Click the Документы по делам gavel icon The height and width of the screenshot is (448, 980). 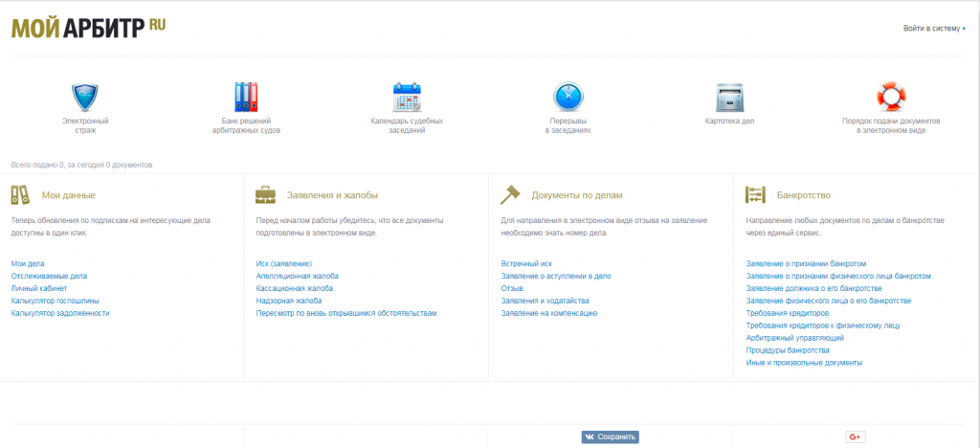[x=511, y=194]
